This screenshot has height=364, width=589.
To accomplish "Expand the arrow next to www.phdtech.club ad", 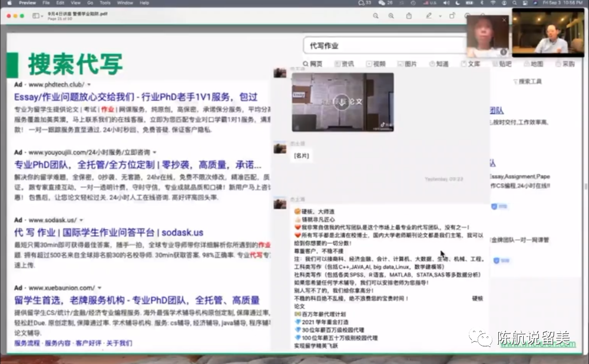I will (x=89, y=85).
